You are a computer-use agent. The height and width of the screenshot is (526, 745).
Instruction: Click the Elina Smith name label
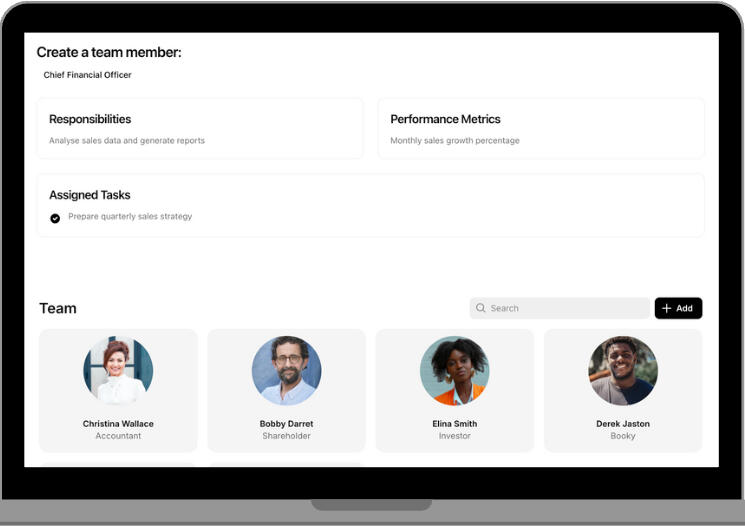pyautogui.click(x=454, y=424)
